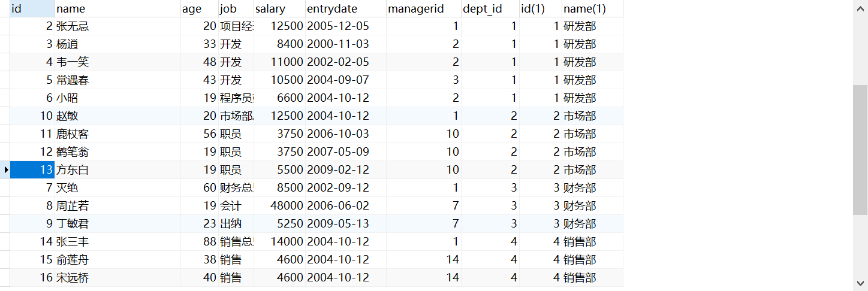Select the name cell 方东白
The image size is (868, 291).
coord(117,170)
